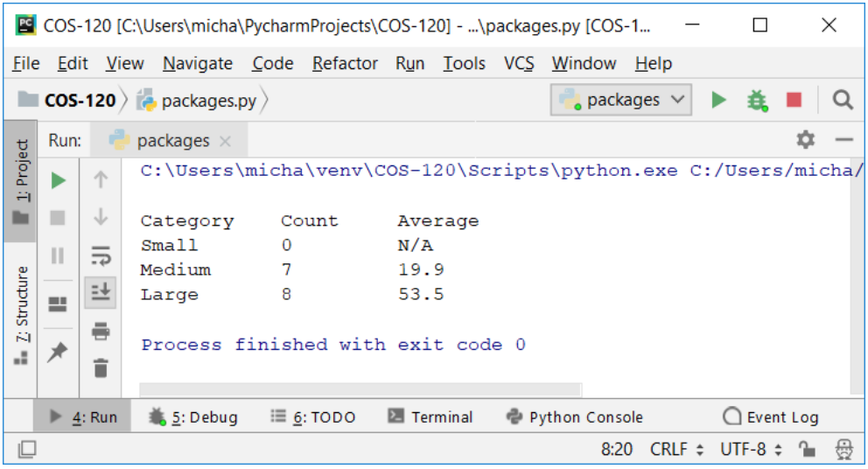Click the 'Large' row in console output
Screen dimensions: 868x469
point(291,295)
